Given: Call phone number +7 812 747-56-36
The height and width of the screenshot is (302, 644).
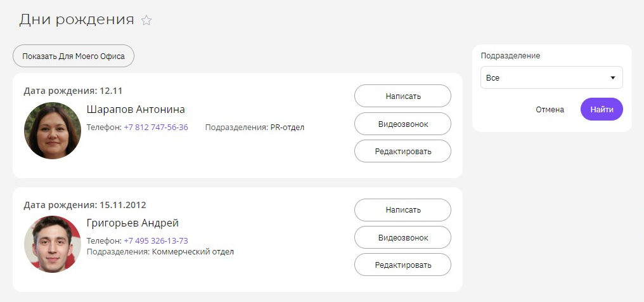Looking at the screenshot, I should coord(156,128).
